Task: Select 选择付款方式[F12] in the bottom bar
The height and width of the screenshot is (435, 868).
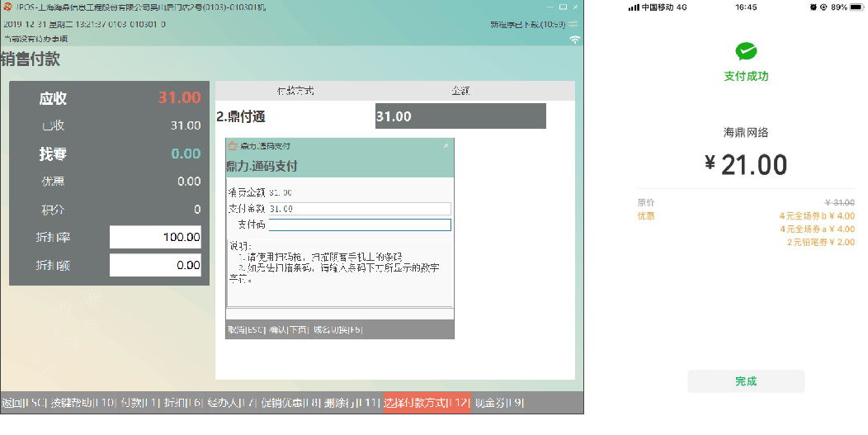Action: coord(426,403)
